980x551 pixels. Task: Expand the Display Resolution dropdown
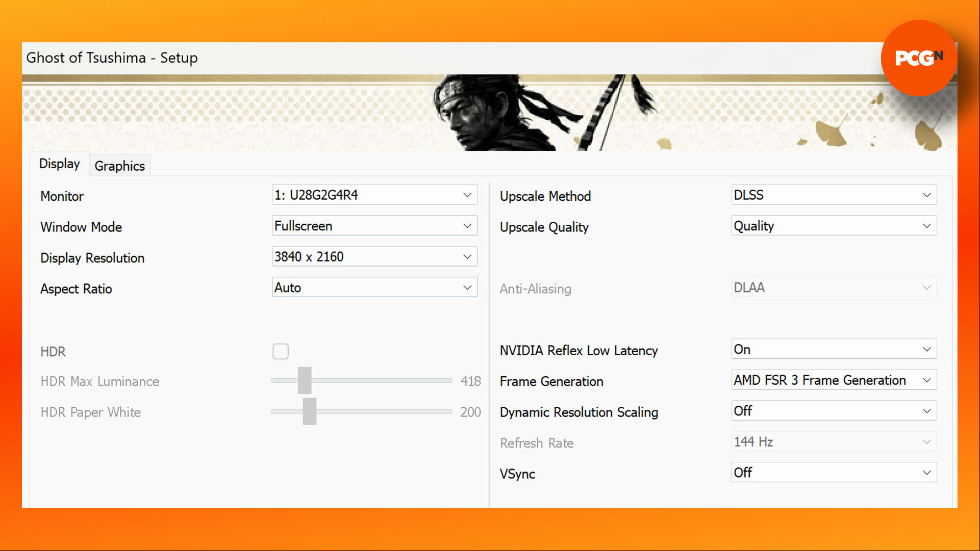[x=374, y=256]
